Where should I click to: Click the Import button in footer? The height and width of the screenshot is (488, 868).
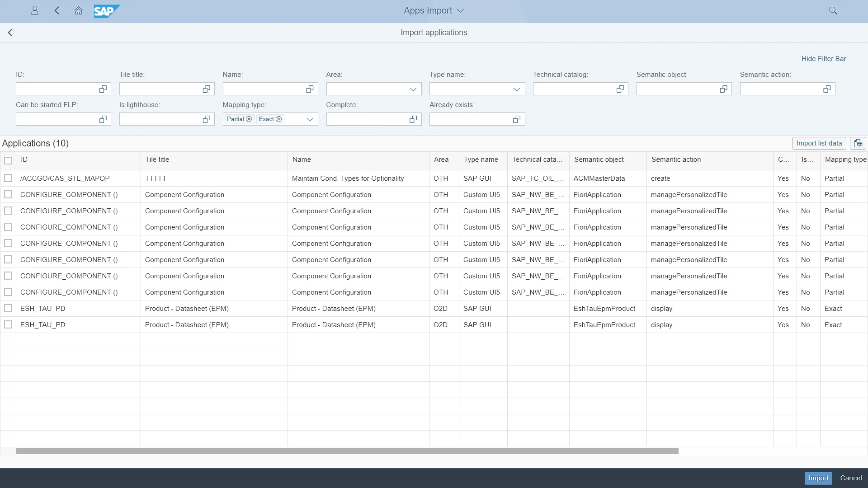point(818,478)
